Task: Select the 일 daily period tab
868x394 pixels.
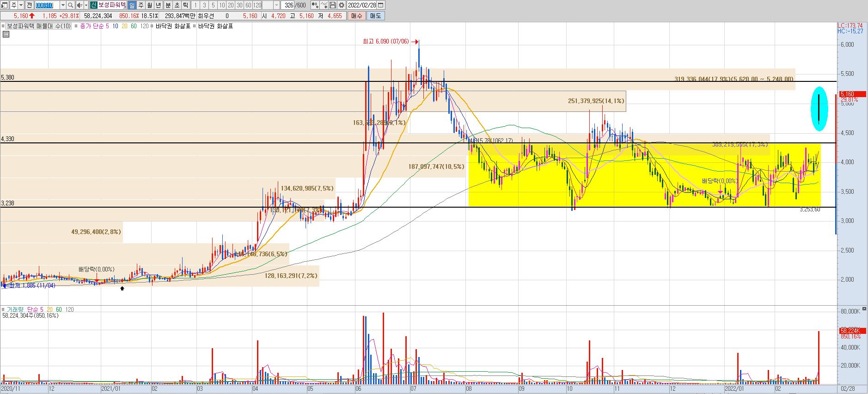Action: [x=132, y=5]
